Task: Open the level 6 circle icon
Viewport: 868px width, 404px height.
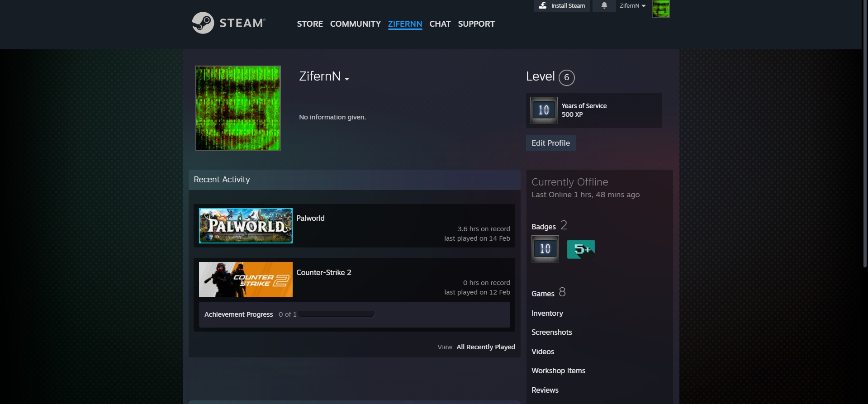Action: coord(566,77)
